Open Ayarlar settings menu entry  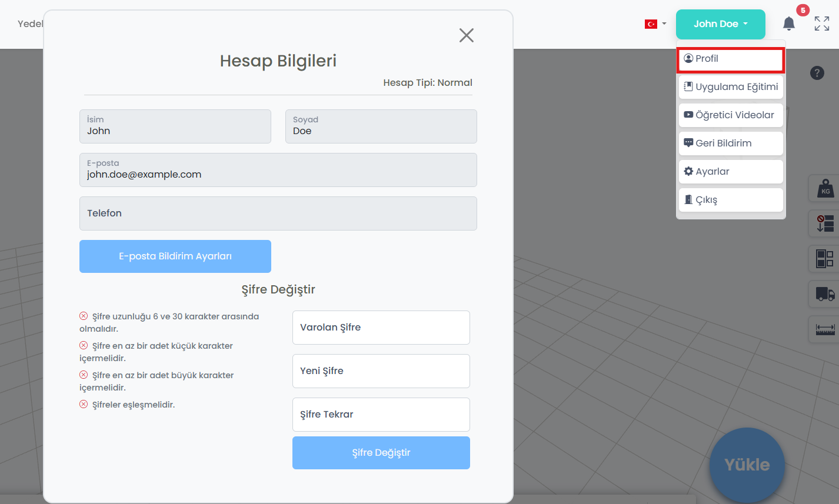coord(731,172)
